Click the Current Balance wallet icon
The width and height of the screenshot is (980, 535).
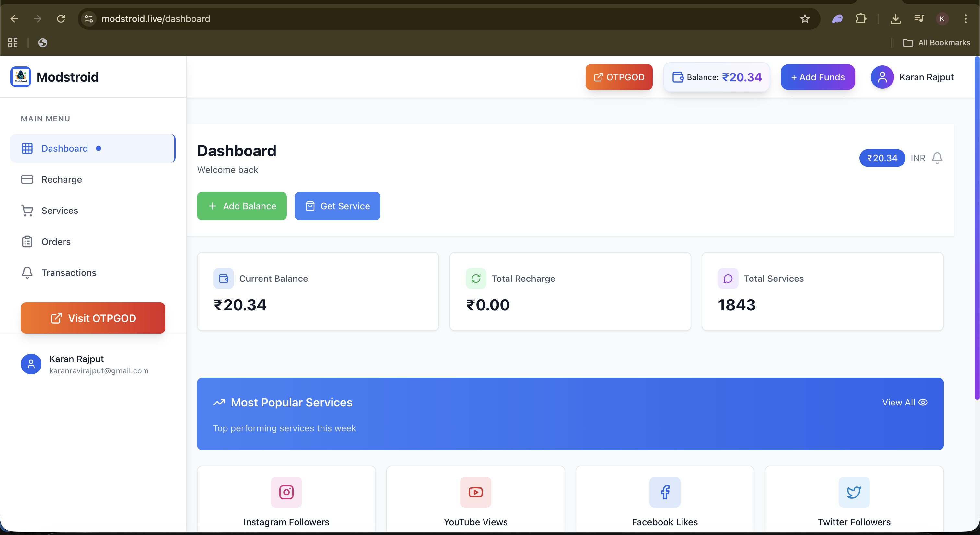pyautogui.click(x=224, y=279)
